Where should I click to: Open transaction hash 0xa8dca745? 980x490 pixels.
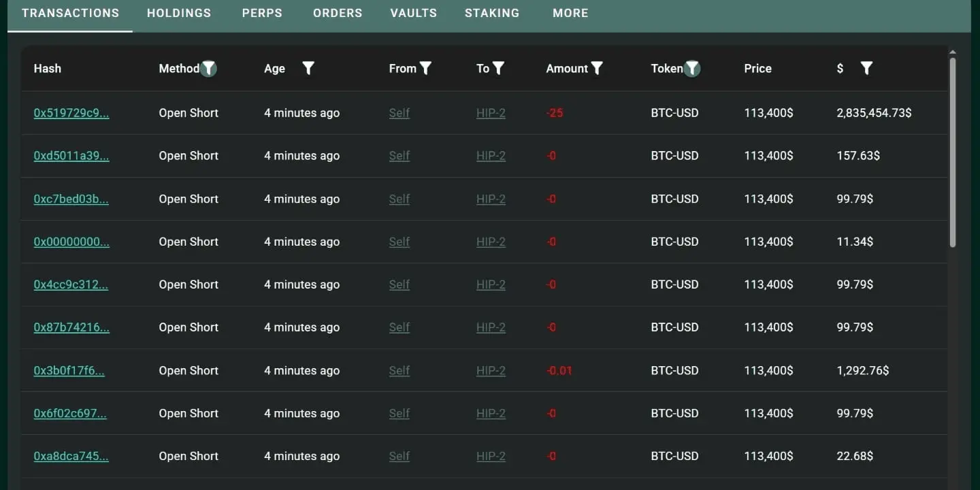pyautogui.click(x=71, y=457)
